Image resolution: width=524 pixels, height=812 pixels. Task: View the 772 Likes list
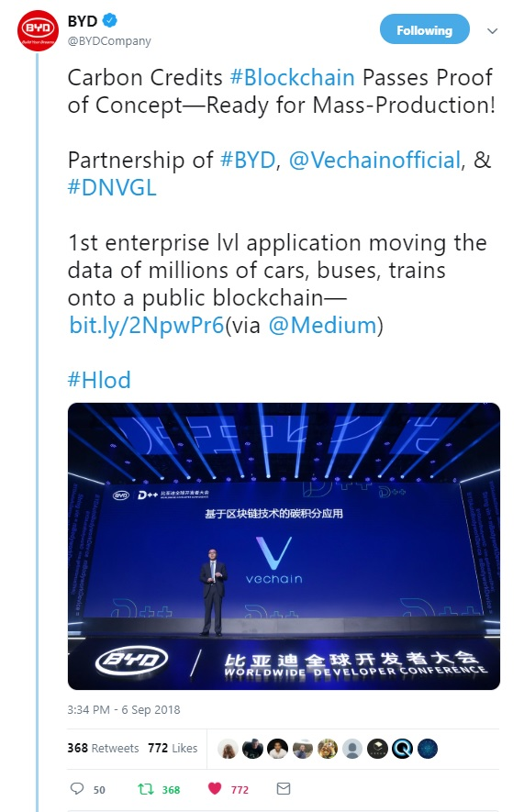point(173,748)
